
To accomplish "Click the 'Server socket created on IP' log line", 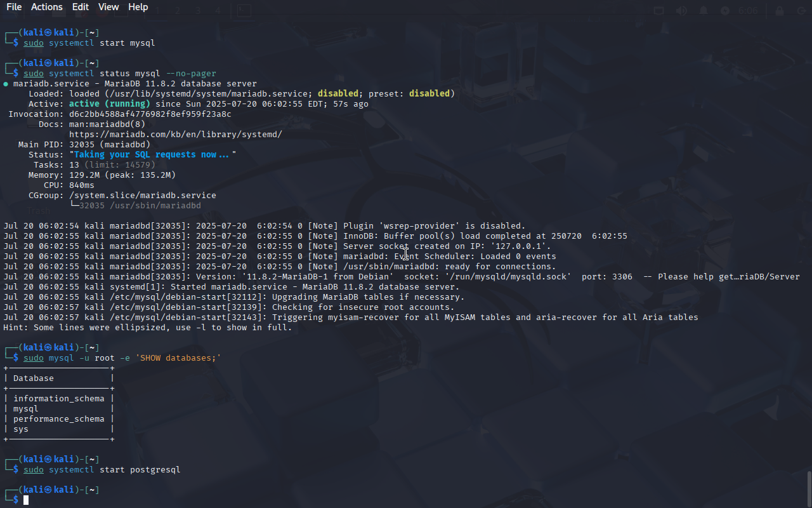I will [x=277, y=246].
